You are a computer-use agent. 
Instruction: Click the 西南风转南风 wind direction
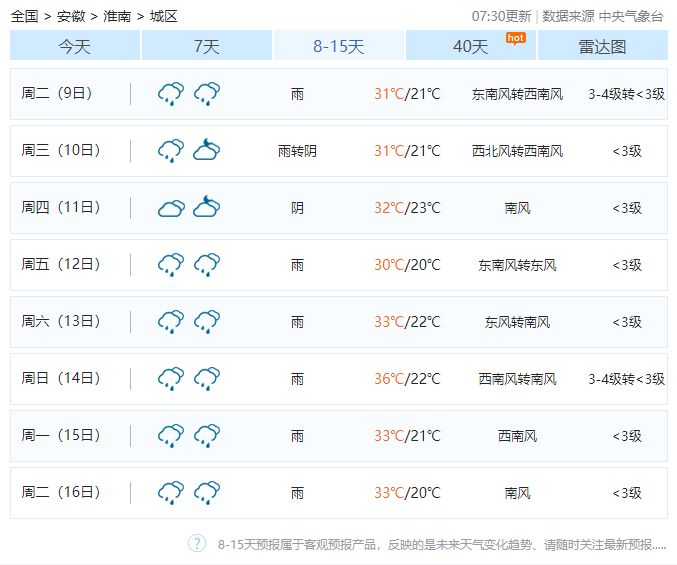tap(517, 379)
